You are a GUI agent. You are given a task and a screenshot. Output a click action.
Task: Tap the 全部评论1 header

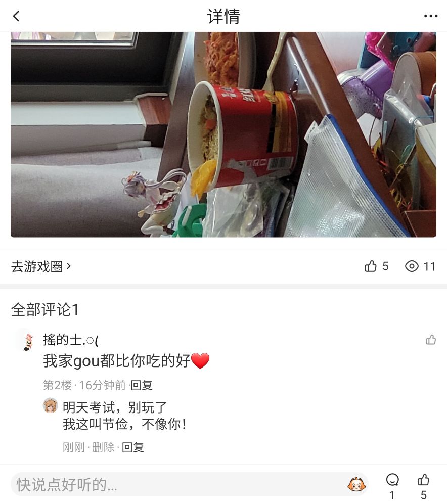point(45,310)
